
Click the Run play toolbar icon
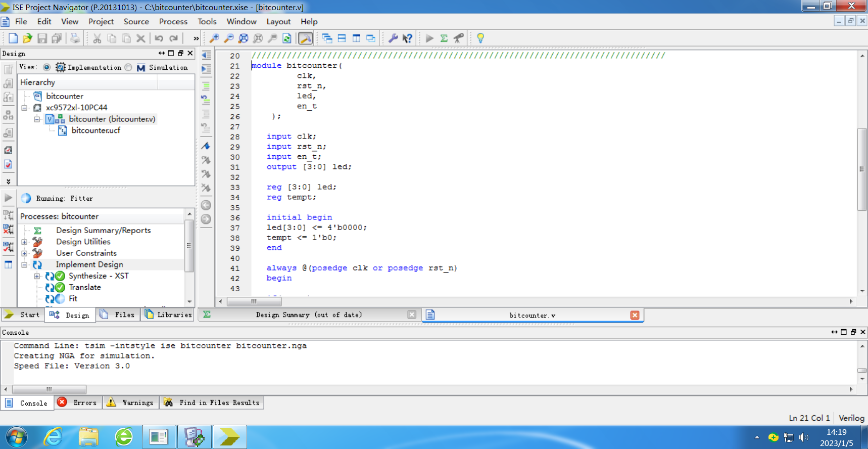pyautogui.click(x=429, y=38)
